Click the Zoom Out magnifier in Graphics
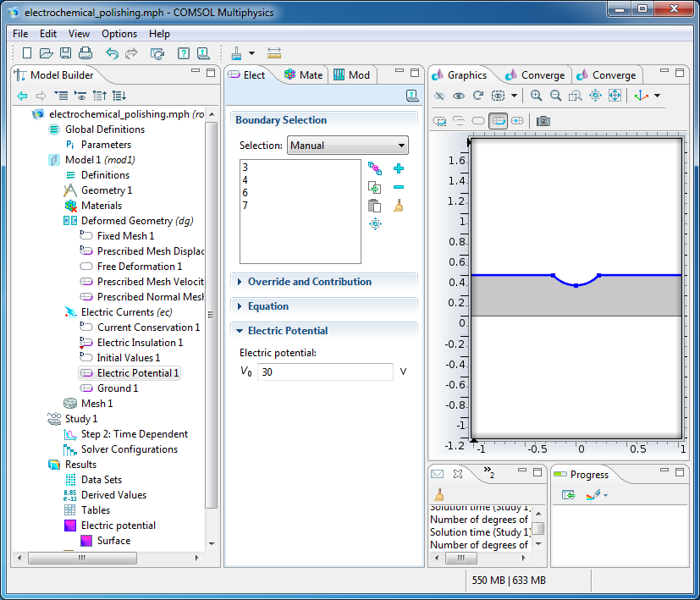Screen dimensions: 700x600 click(555, 96)
